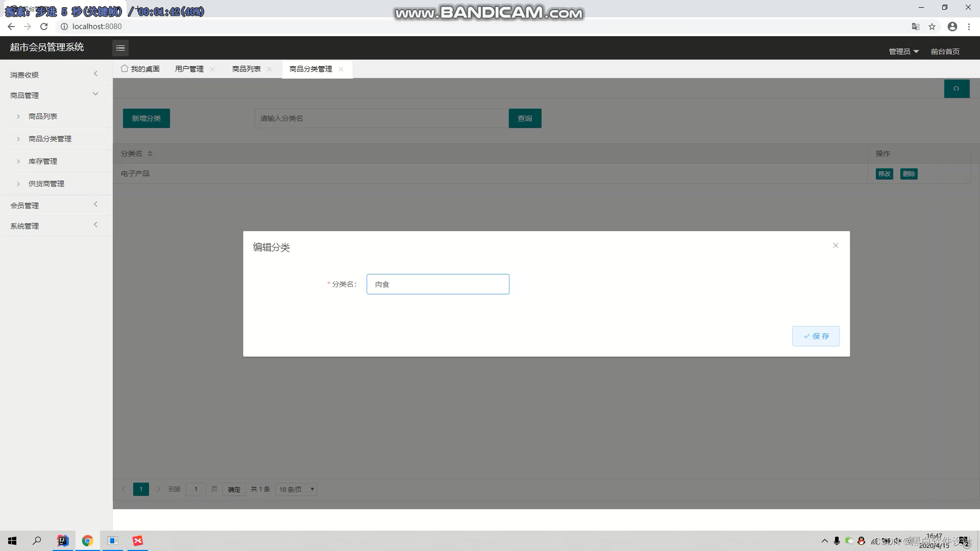The width and height of the screenshot is (980, 551).
Task: Go back in the browser
Action: pyautogui.click(x=11, y=27)
